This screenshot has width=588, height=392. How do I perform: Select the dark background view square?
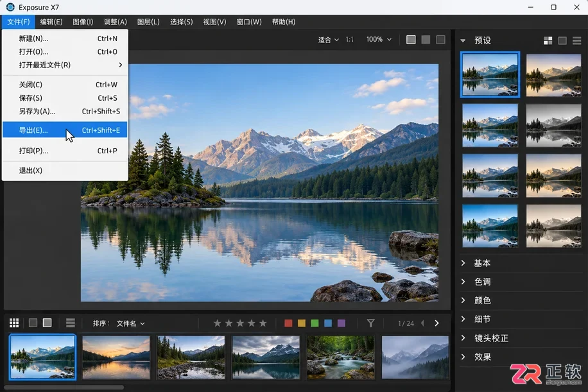coord(440,39)
